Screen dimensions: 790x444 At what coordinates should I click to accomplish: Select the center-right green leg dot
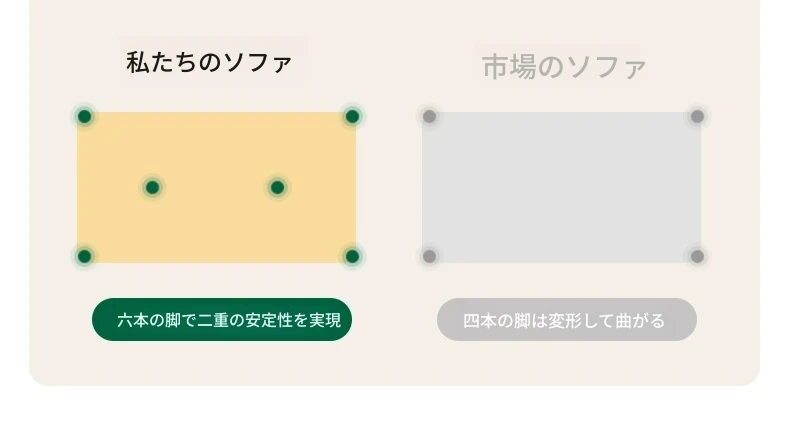click(x=277, y=187)
